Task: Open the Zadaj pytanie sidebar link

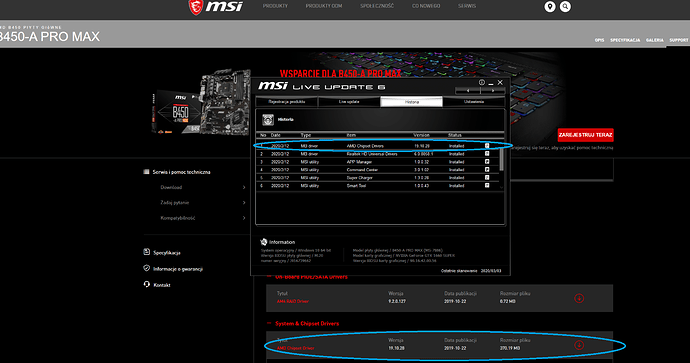Action: [x=175, y=203]
